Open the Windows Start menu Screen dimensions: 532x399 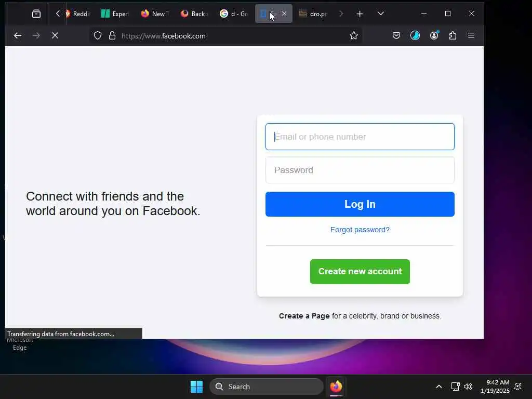(196, 387)
